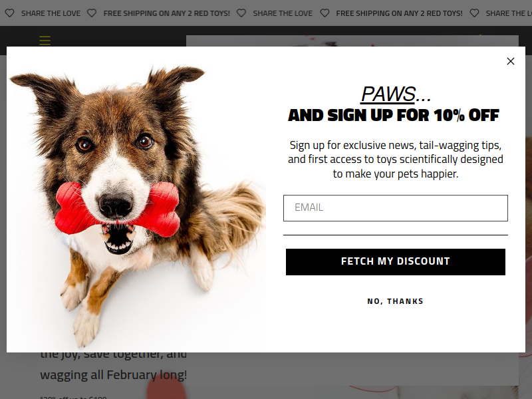Click the underlined PAWS... heading

click(x=396, y=94)
